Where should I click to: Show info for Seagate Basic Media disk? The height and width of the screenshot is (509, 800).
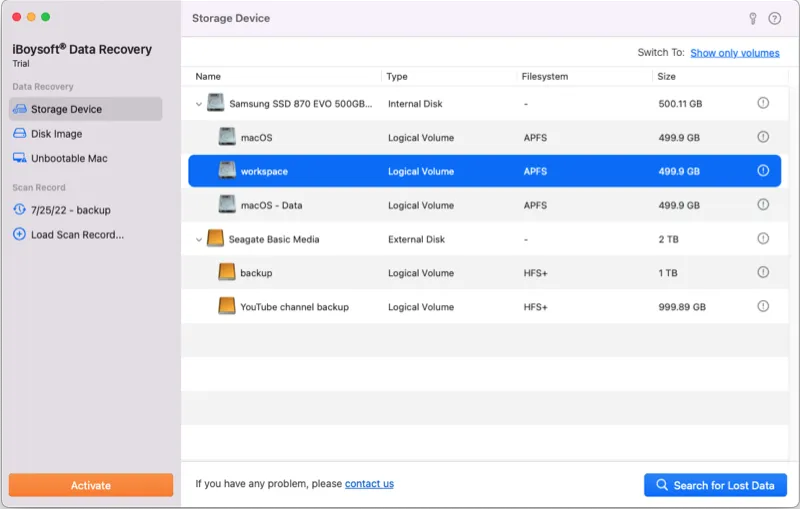point(763,238)
